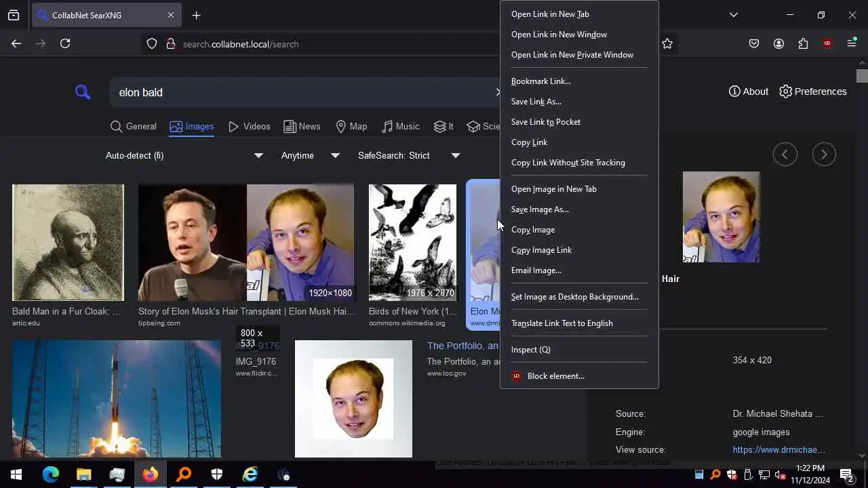
Task: Open the Firefox tab overview icon
Action: 14,15
